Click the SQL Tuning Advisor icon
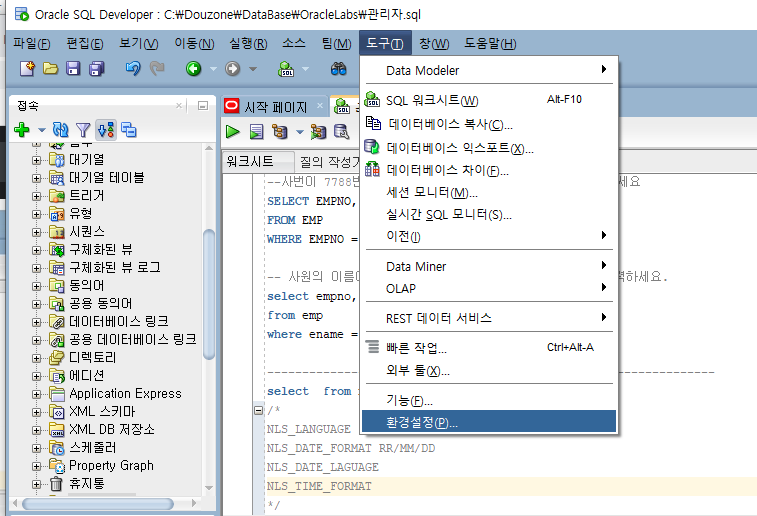The image size is (757, 516). pyautogui.click(x=341, y=131)
